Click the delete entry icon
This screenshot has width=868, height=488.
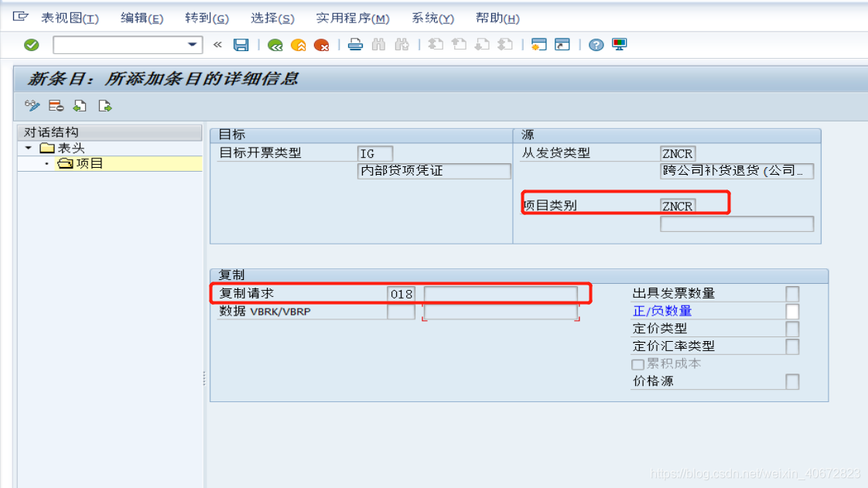56,106
